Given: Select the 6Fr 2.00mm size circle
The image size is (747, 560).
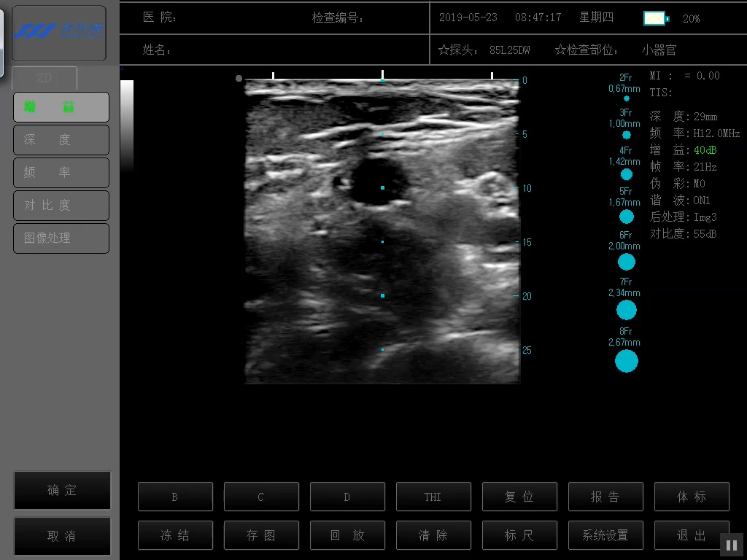Looking at the screenshot, I should pyautogui.click(x=626, y=262).
